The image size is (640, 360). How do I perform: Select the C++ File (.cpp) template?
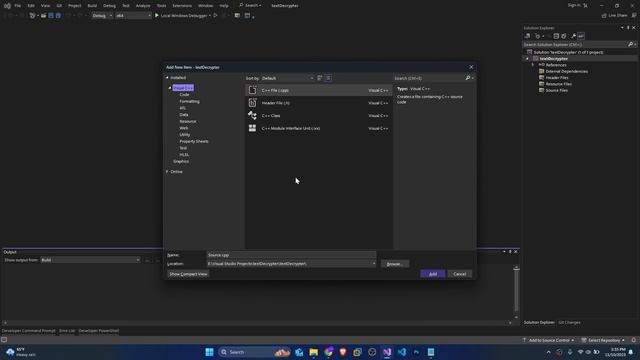[318, 90]
